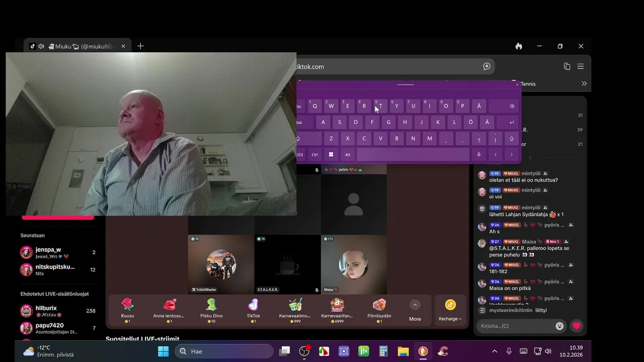Click the Hae taskbar search box
Screen dimensions: 644x362
click(x=223, y=351)
